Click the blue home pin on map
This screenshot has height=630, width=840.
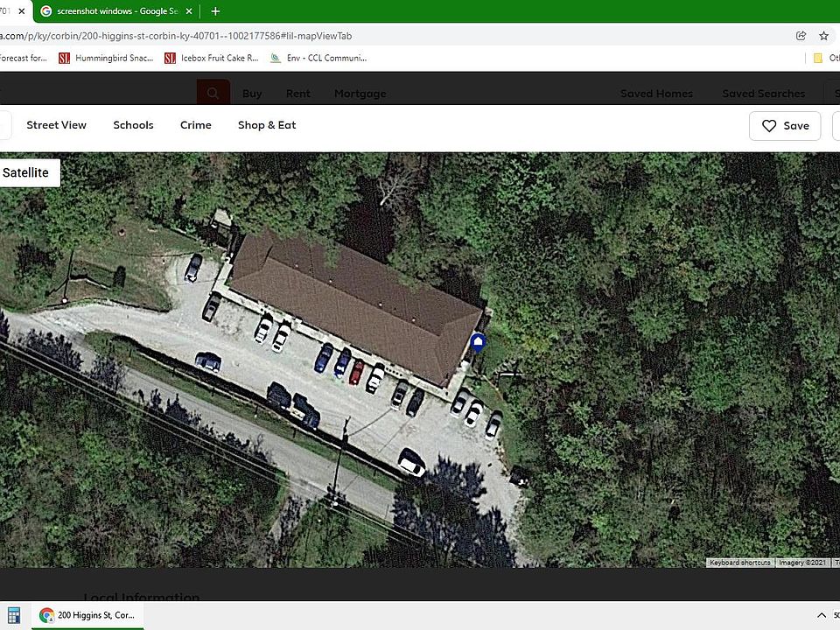click(478, 342)
